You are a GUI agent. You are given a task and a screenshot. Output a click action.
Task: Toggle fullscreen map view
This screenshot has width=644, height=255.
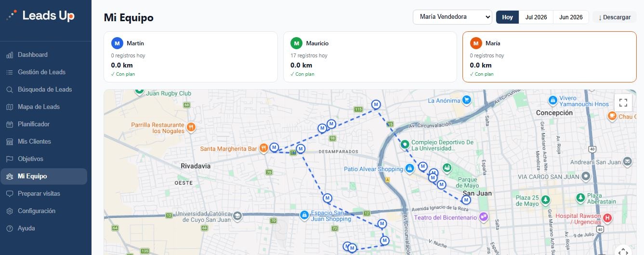[x=623, y=102]
